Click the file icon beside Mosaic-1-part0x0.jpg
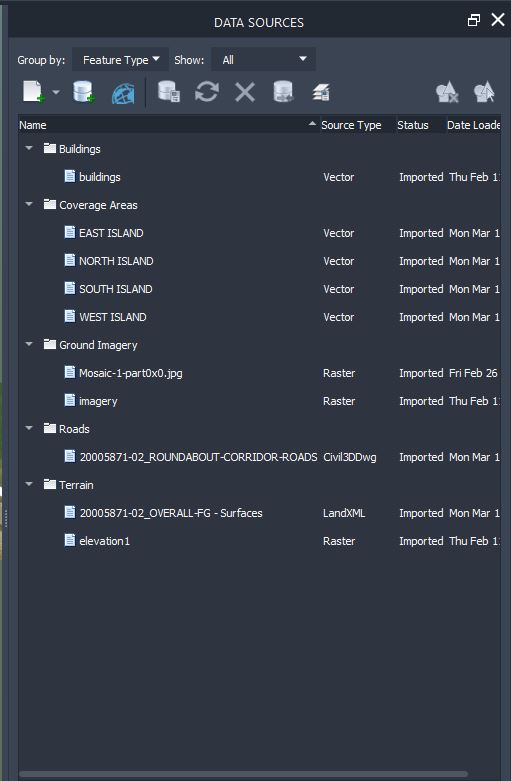 click(70, 372)
